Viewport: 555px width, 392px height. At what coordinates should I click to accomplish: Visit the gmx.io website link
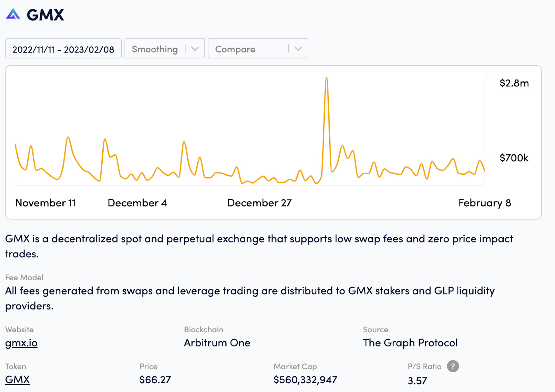[x=21, y=343]
